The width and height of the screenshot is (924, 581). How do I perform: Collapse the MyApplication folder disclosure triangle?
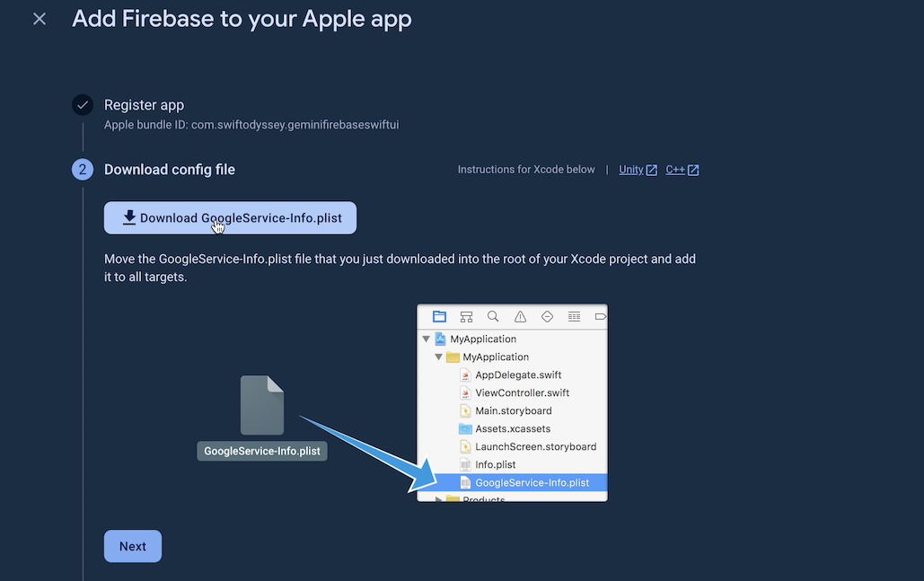438,357
